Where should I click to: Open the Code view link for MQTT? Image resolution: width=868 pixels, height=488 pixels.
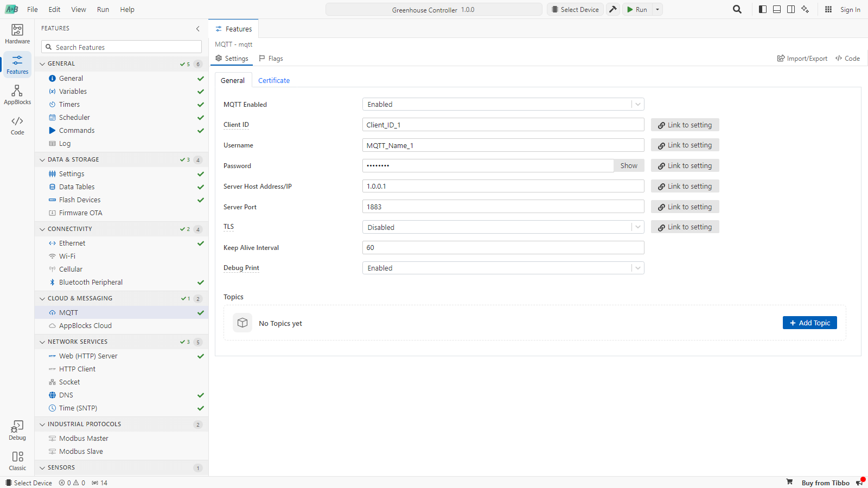847,59
